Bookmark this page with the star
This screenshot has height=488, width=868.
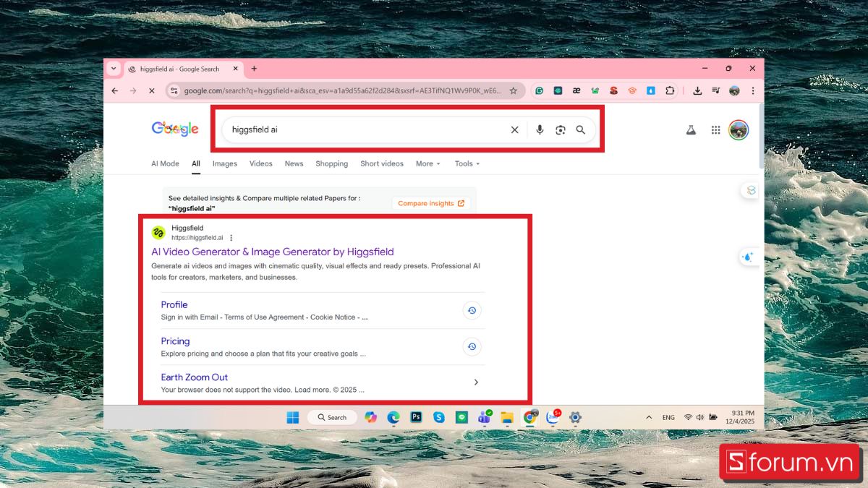(514, 91)
